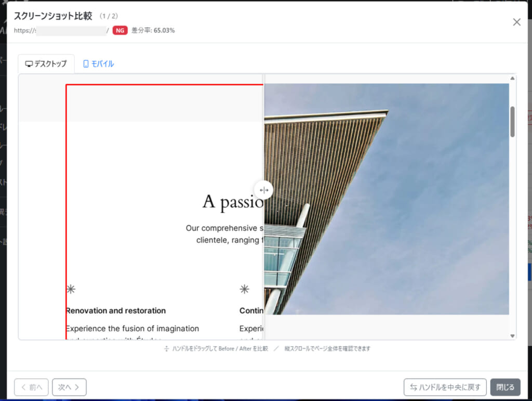The image size is (532, 401).
Task: Click the red NG status badge
Action: click(120, 31)
